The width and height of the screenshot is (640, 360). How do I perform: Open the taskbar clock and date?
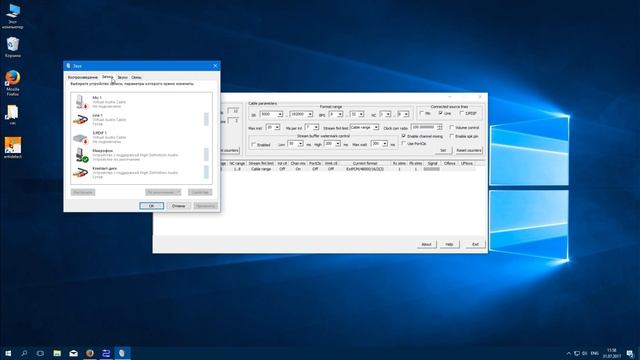pos(611,353)
